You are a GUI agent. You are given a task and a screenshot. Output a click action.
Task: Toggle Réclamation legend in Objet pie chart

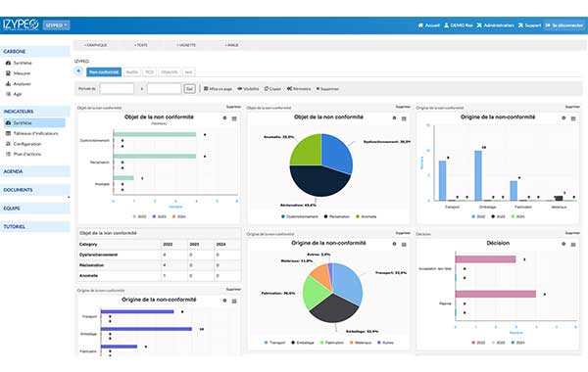[337, 216]
